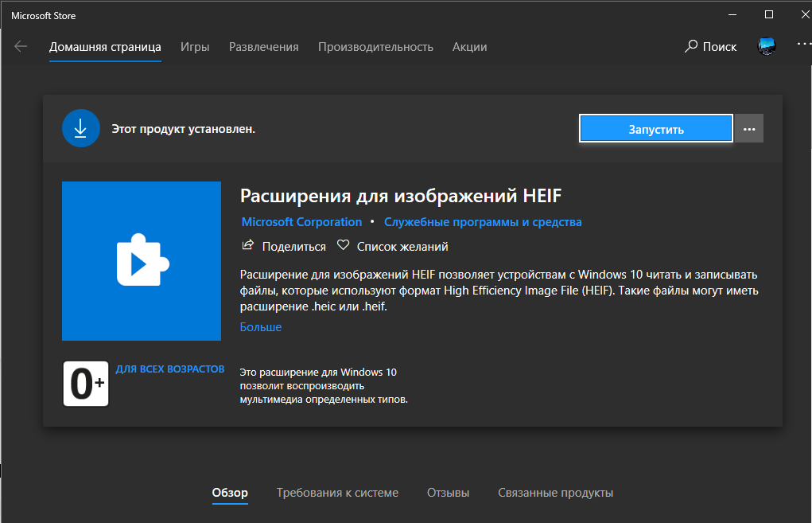Select the Требования к системе tab
Image resolution: width=812 pixels, height=523 pixels.
[338, 493]
